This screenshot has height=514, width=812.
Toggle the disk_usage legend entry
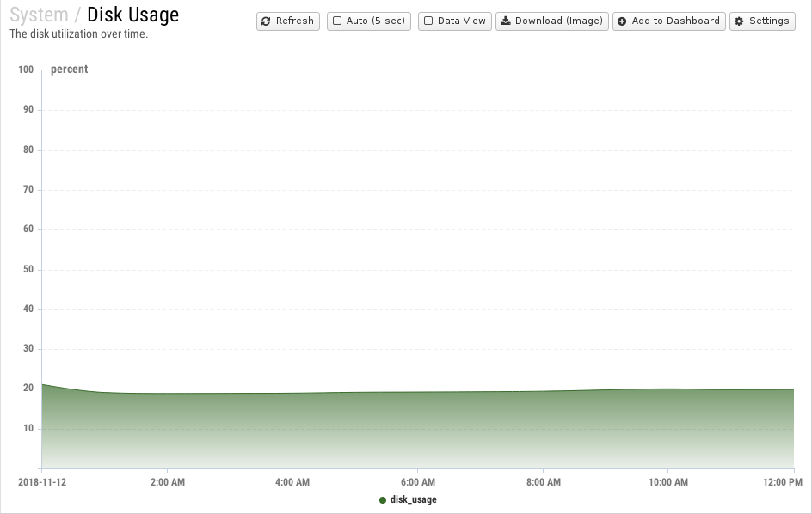coord(408,499)
